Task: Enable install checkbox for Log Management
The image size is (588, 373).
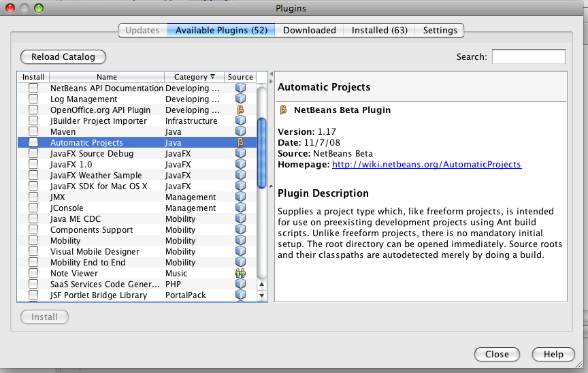Action: tap(33, 99)
